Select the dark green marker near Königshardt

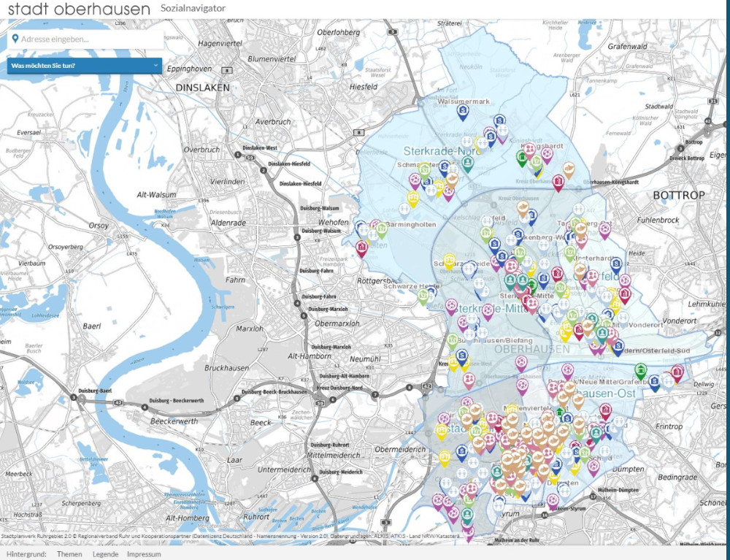tap(522, 157)
